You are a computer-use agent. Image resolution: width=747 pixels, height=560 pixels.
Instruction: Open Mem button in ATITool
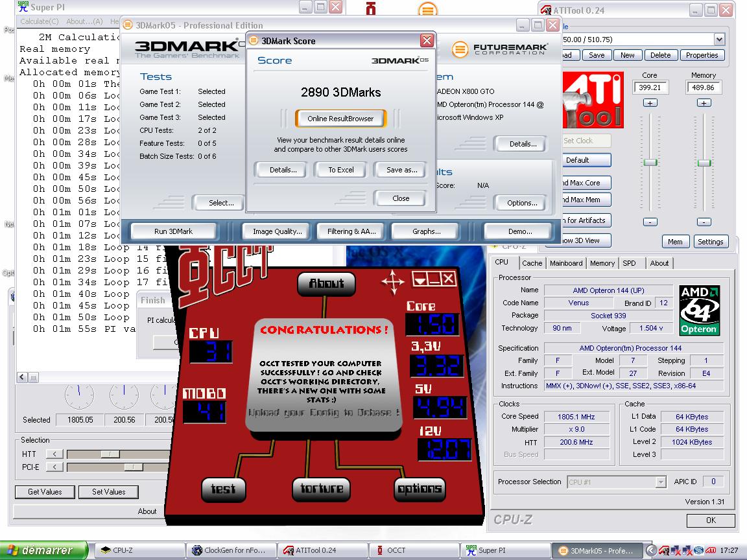point(674,241)
